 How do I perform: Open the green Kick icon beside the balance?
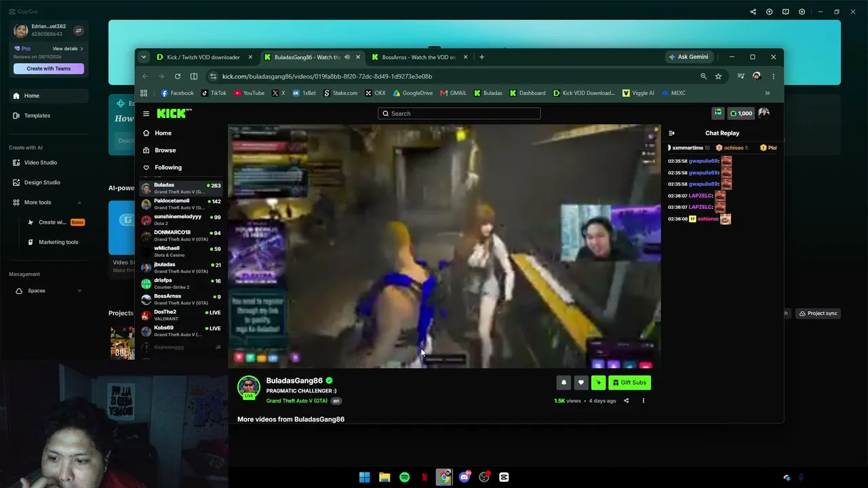[717, 113]
